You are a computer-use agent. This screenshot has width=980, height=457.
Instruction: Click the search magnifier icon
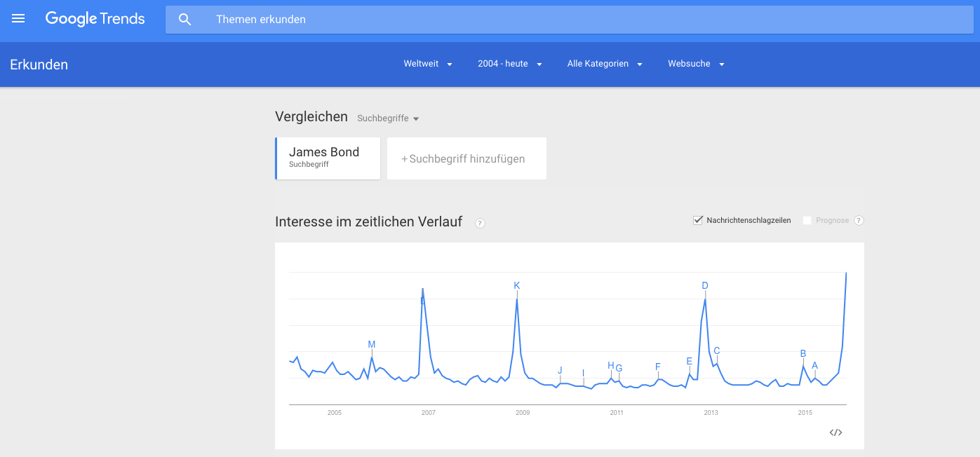click(185, 20)
